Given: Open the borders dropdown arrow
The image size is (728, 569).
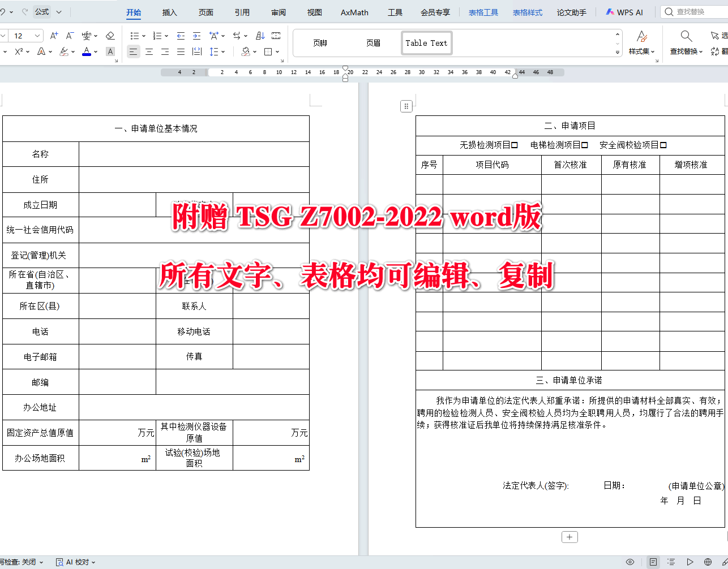Looking at the screenshot, I should click(x=277, y=52).
